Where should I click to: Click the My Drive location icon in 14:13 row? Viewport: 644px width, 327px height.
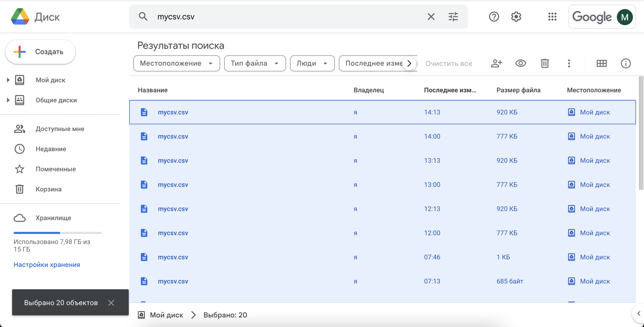pos(571,112)
